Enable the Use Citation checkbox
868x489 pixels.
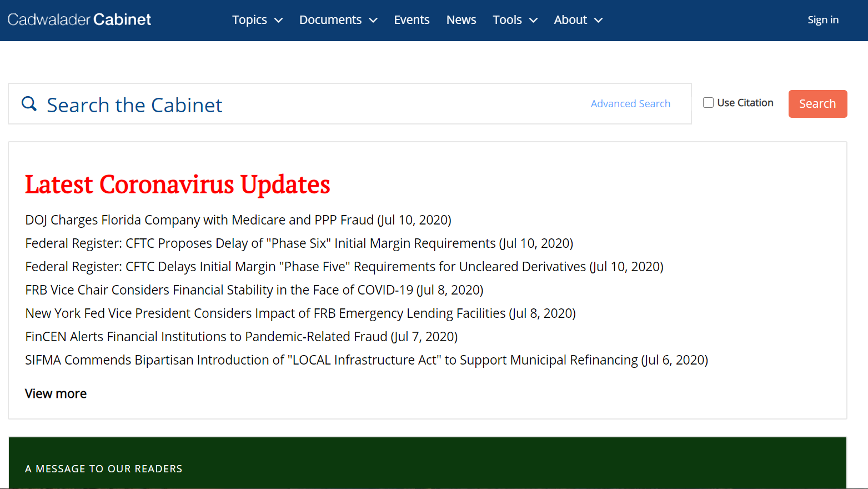coord(708,103)
